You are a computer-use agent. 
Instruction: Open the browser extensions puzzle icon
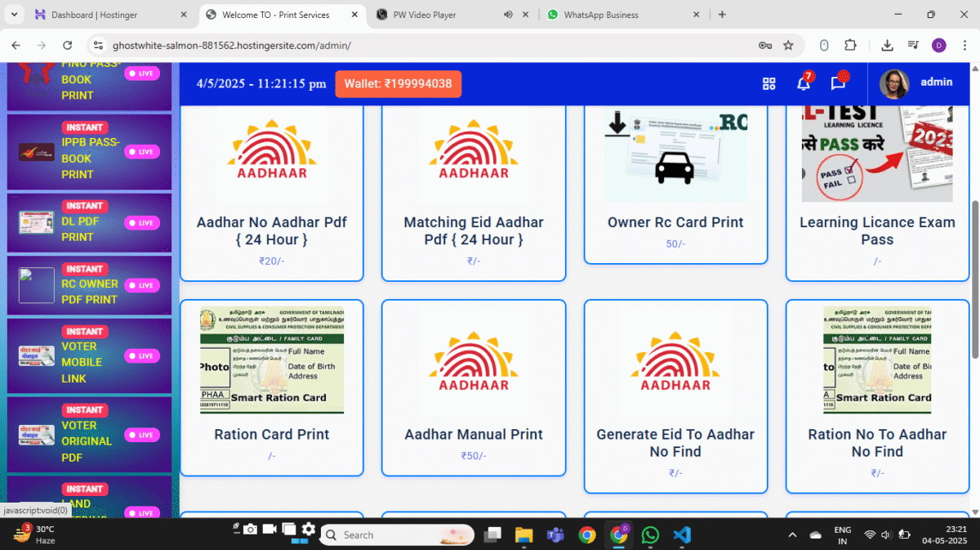click(850, 46)
